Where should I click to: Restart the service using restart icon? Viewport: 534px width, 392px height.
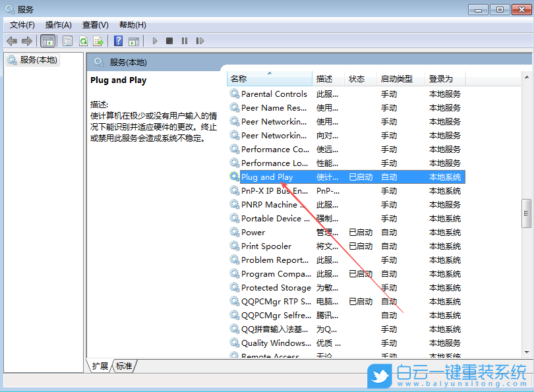pos(200,41)
